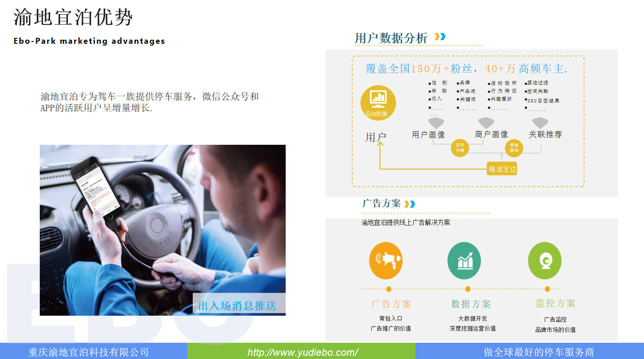Click the orange megaphone advertising icon
This screenshot has height=359, width=644.
tap(385, 261)
